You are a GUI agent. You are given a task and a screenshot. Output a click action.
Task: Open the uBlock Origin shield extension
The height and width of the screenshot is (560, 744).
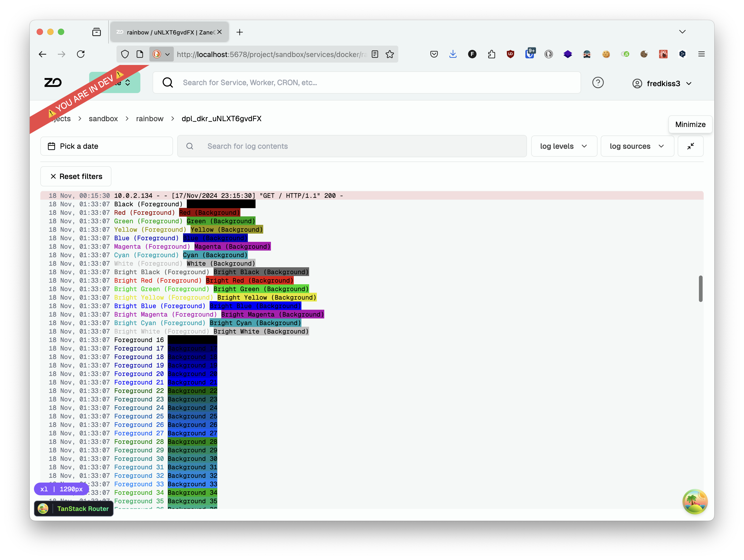pos(511,54)
